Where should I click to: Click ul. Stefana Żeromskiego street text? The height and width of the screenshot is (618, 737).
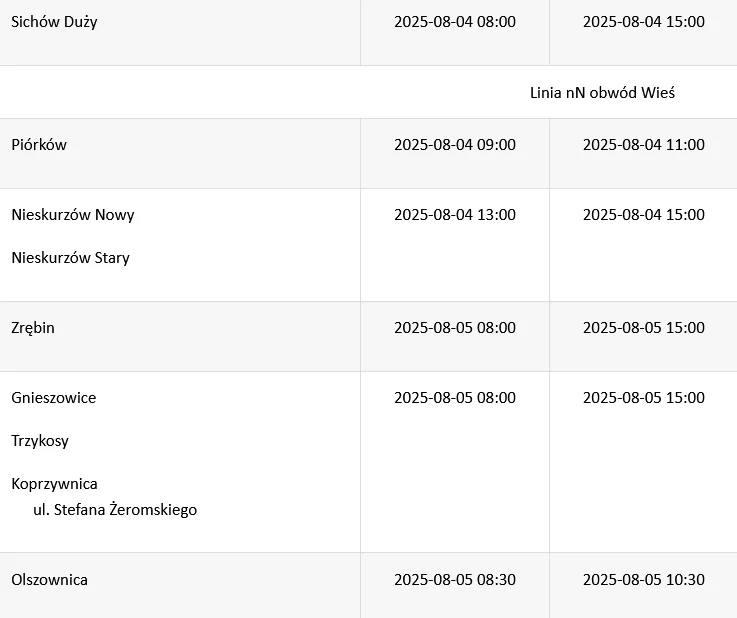(115, 510)
